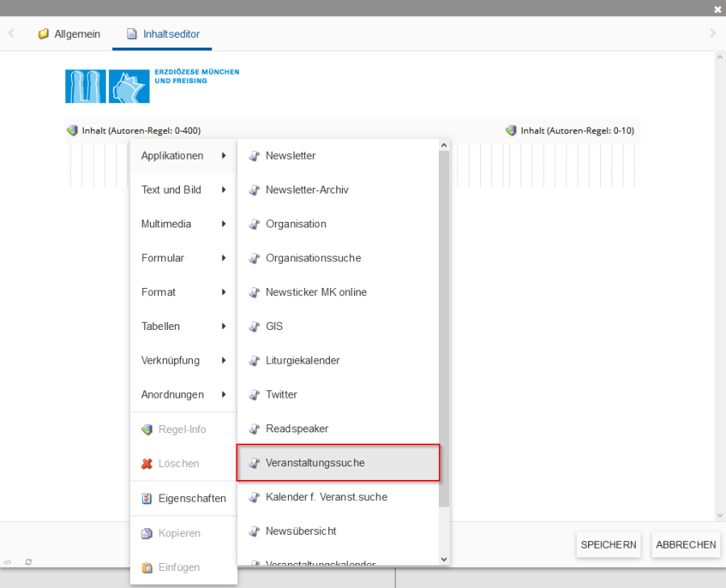Click the Eigenschaften properties icon
Image resolution: width=726 pixels, height=588 pixels.
[147, 498]
